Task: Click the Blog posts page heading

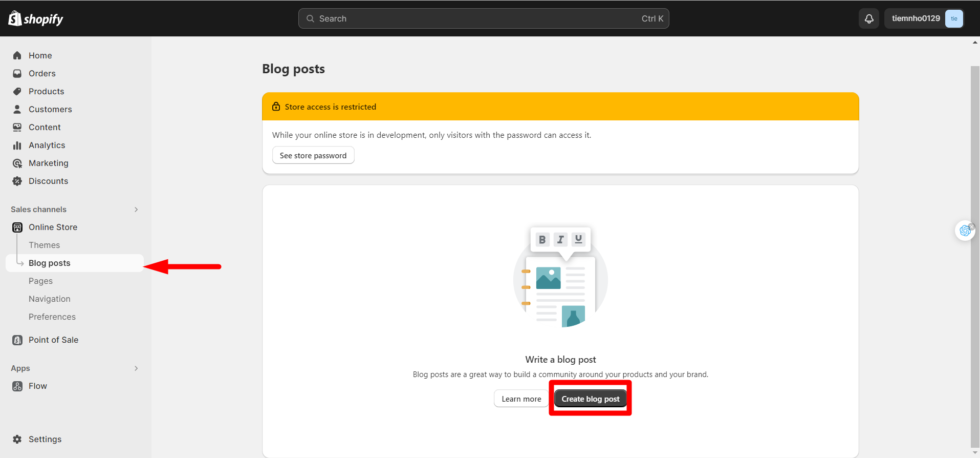Action: [x=293, y=69]
